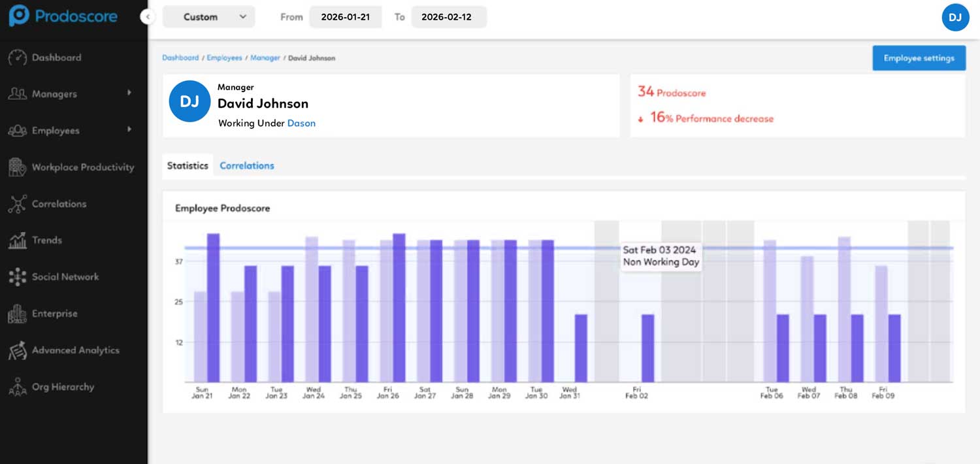Open the Custom date range dropdown
Screen dimensions: 980x464
[x=208, y=17]
